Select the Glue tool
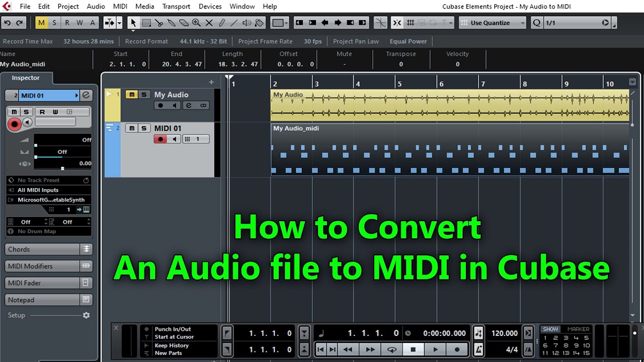This screenshot has height=362, width=644. pos(172,23)
